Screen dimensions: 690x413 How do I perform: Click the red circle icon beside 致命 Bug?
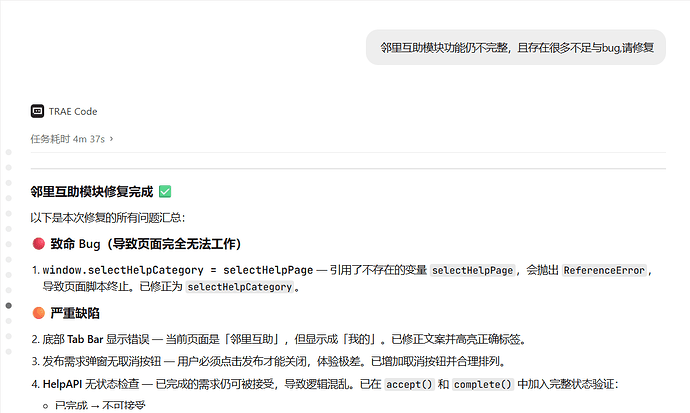click(x=39, y=244)
